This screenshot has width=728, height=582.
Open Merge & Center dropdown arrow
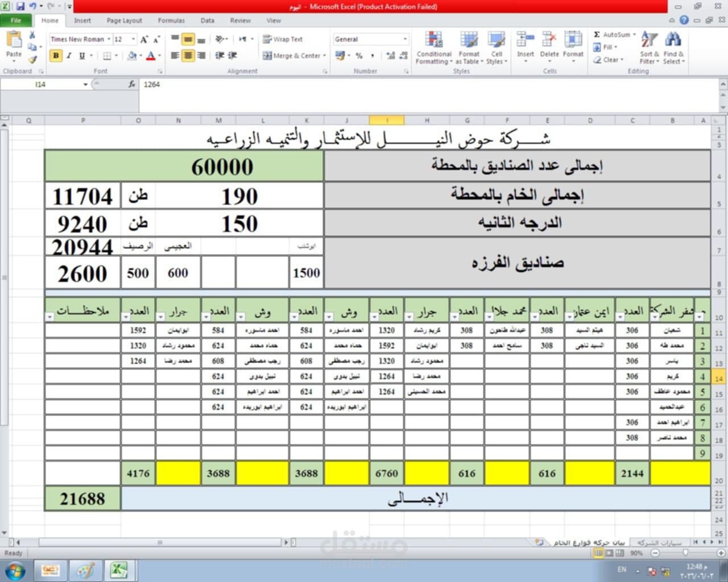(324, 56)
